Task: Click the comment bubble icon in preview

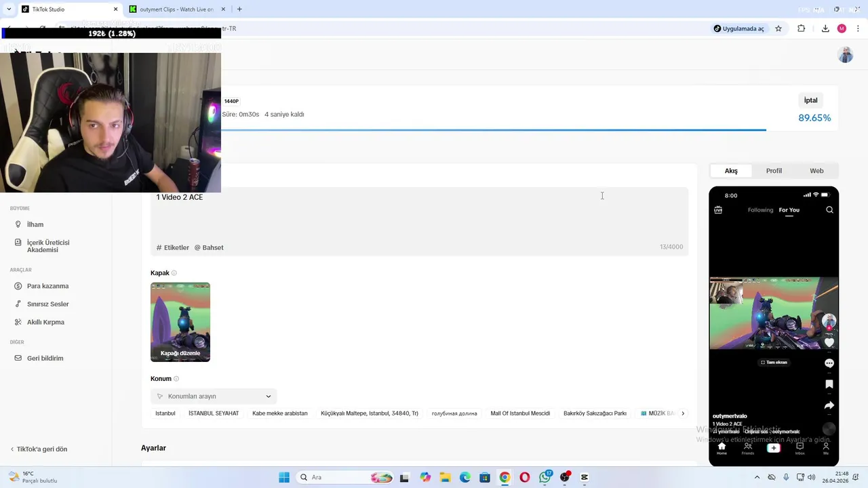Action: (829, 363)
